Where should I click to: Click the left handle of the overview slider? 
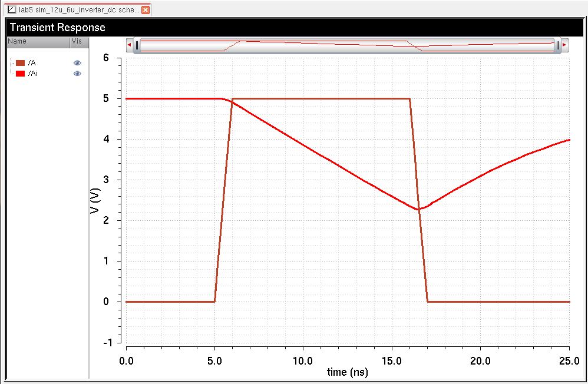point(137,45)
